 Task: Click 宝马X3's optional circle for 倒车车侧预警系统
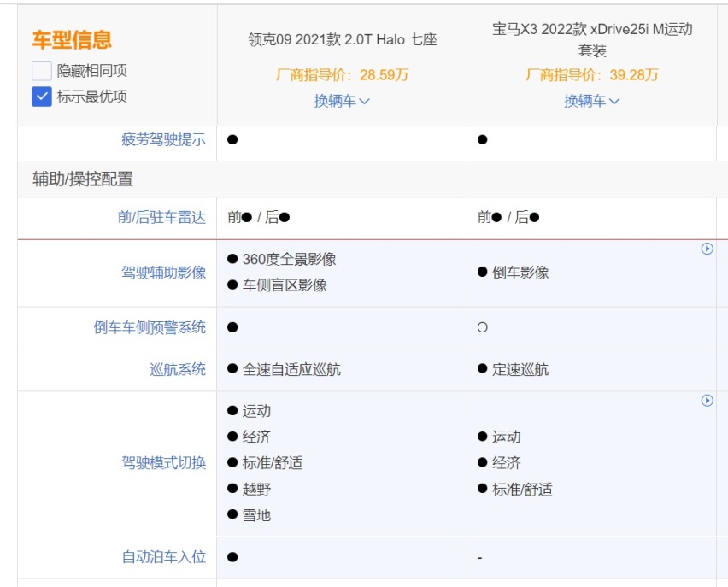click(x=483, y=327)
